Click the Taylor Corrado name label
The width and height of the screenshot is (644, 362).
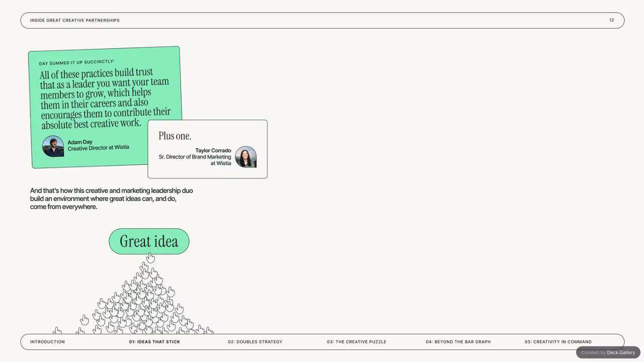tap(213, 150)
